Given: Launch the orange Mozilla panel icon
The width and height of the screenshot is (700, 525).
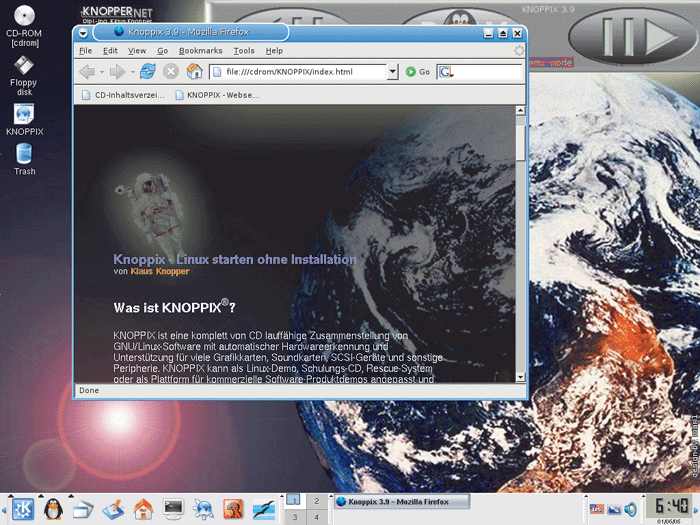Looking at the screenshot, I should point(233,509).
